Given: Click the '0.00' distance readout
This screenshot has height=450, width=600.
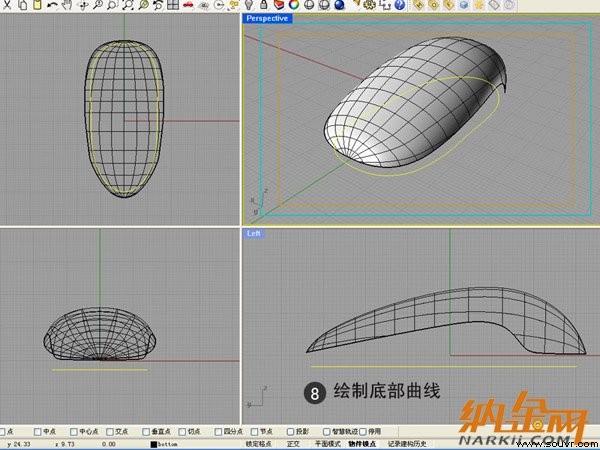Looking at the screenshot, I should pos(109,444).
